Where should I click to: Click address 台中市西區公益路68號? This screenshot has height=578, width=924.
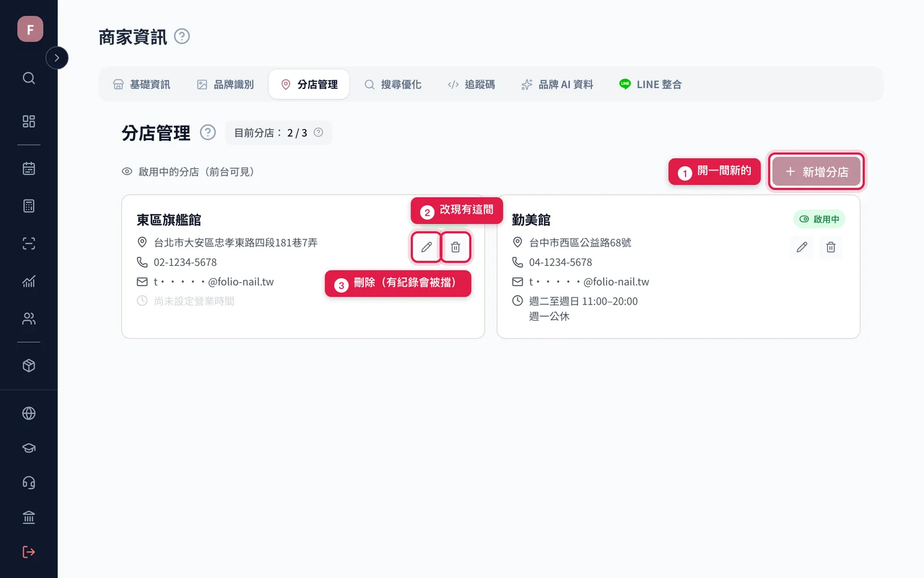point(580,243)
